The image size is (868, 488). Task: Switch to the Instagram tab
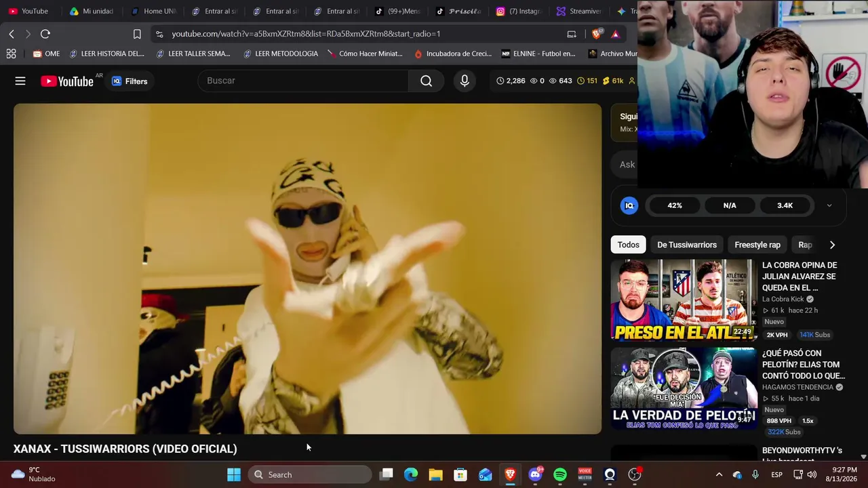coord(518,11)
